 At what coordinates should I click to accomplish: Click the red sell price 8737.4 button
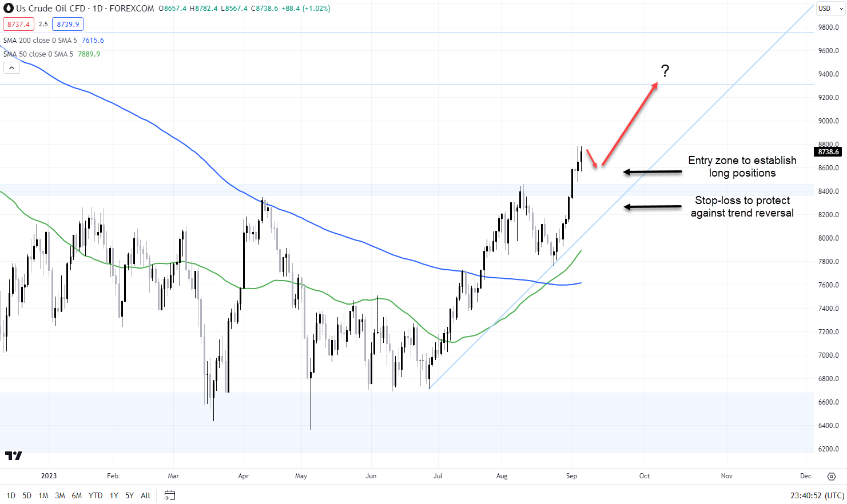(18, 24)
